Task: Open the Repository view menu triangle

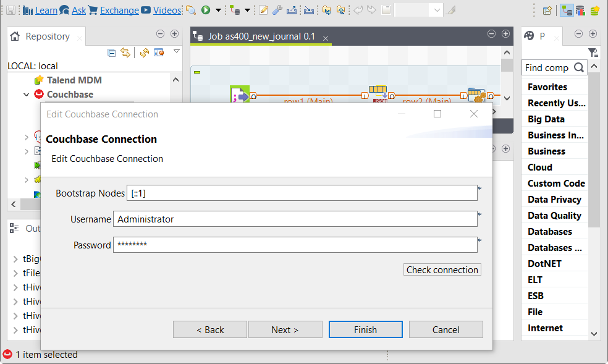Action: pyautogui.click(x=177, y=51)
